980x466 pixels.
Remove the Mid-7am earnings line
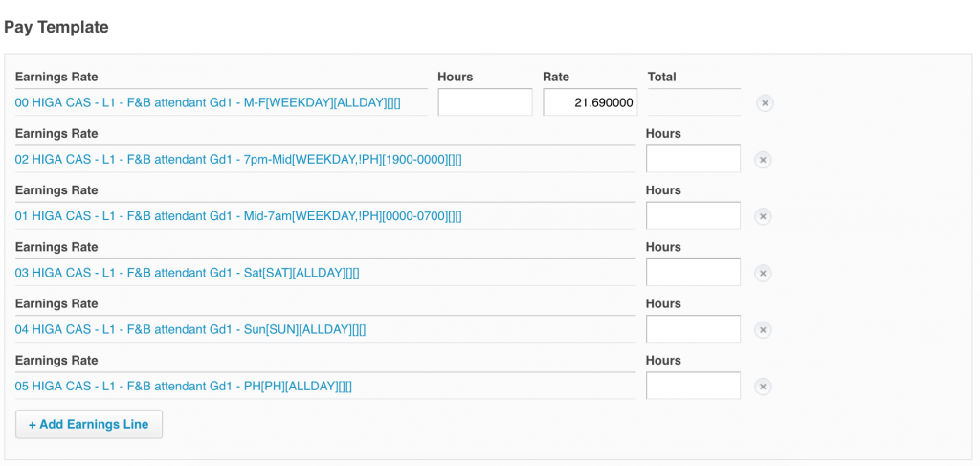pyautogui.click(x=763, y=216)
